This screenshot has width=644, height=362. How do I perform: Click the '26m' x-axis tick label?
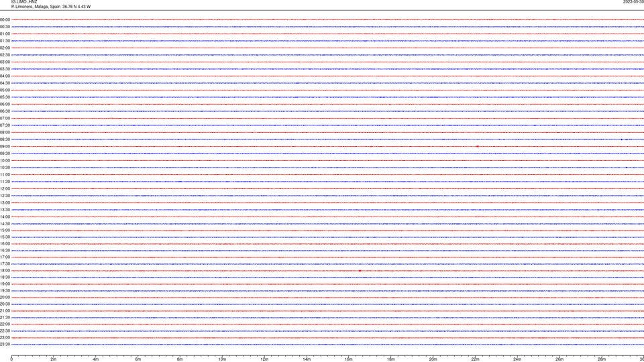coord(559,359)
